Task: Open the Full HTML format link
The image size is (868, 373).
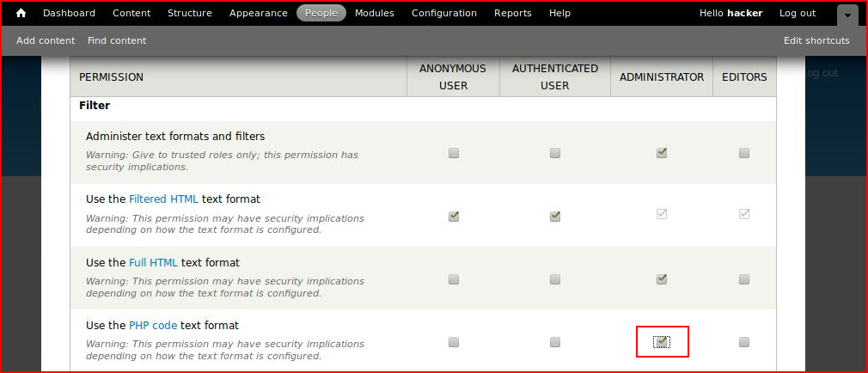Action: click(153, 262)
